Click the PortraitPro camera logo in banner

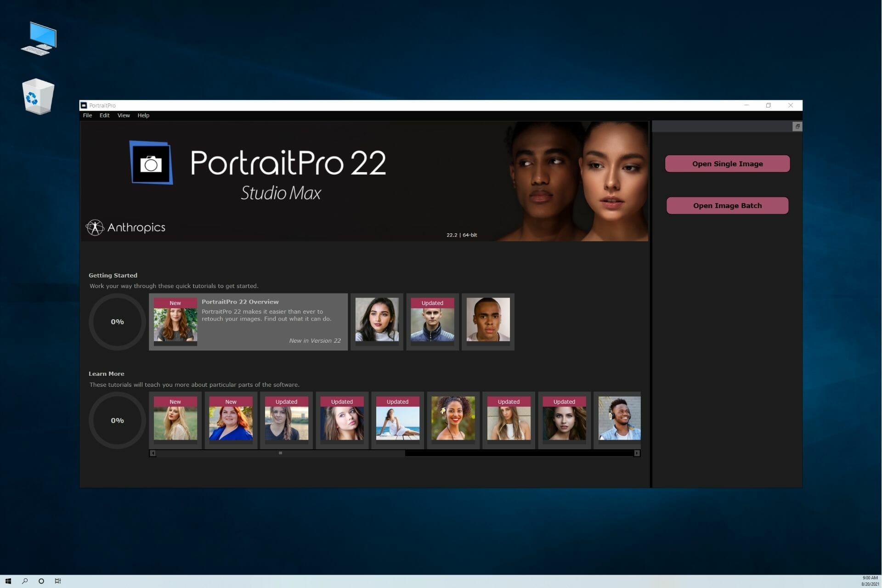[x=151, y=163]
